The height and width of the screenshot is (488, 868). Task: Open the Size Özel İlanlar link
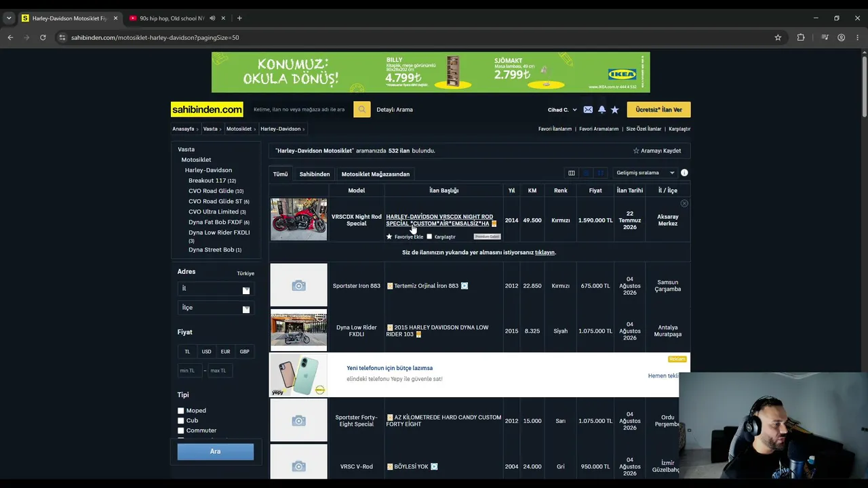(644, 129)
